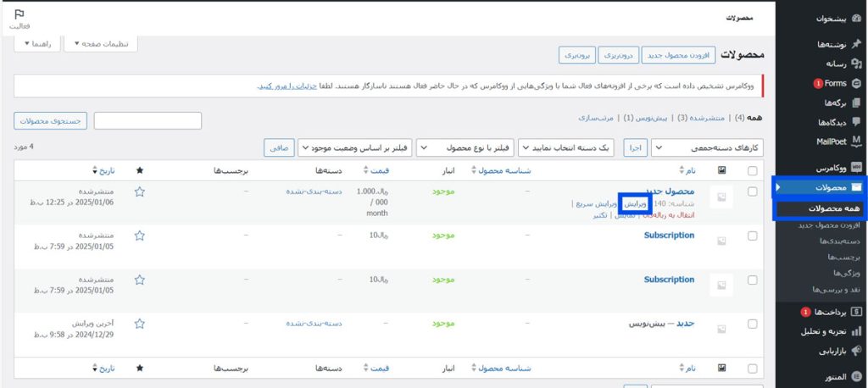Click the featured star icon in the table header
This screenshot has height=388, width=868.
[x=140, y=170]
